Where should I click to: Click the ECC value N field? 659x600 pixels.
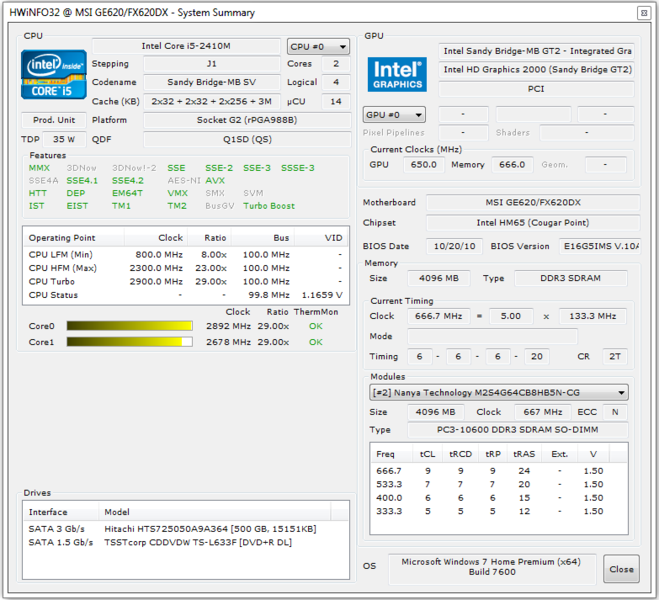[x=615, y=412]
